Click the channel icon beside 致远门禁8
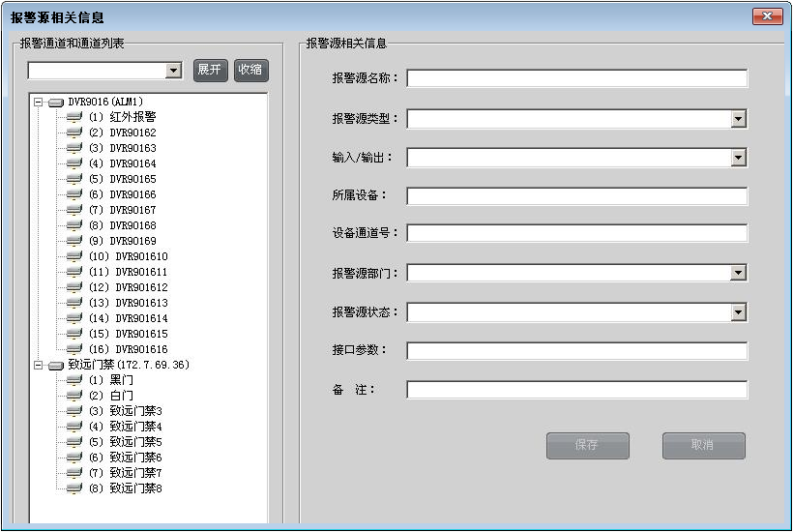 coord(74,488)
